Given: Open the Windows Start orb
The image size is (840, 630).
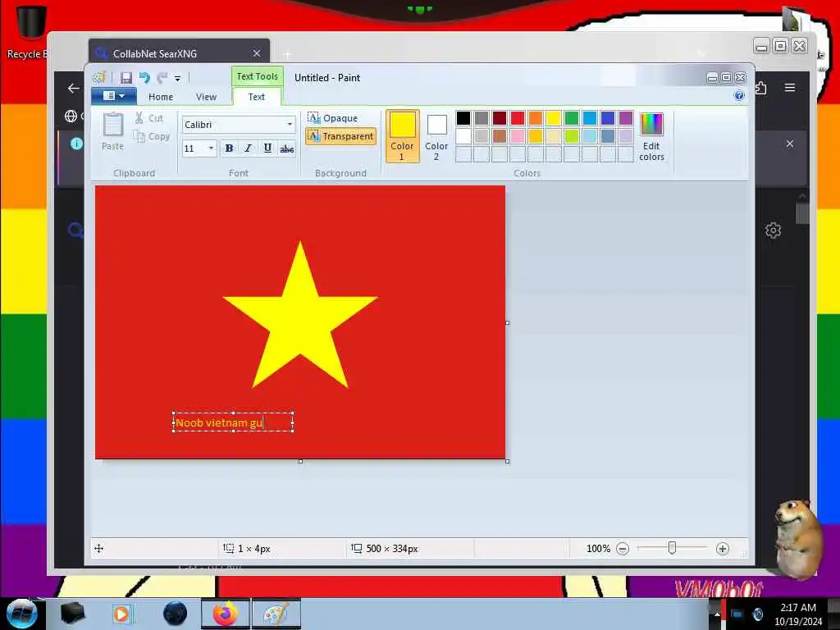Looking at the screenshot, I should point(21,614).
